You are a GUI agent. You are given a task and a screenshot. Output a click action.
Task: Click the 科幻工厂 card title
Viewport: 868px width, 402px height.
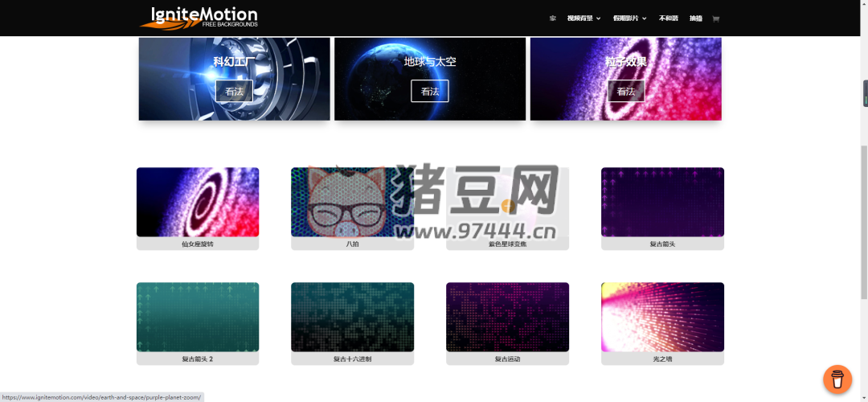(x=234, y=61)
